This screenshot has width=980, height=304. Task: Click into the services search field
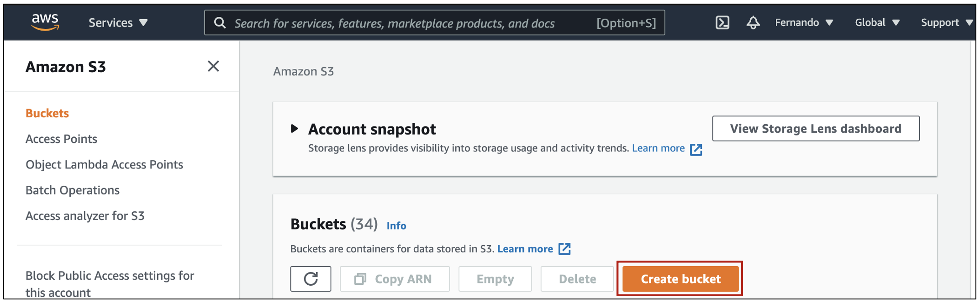(434, 23)
